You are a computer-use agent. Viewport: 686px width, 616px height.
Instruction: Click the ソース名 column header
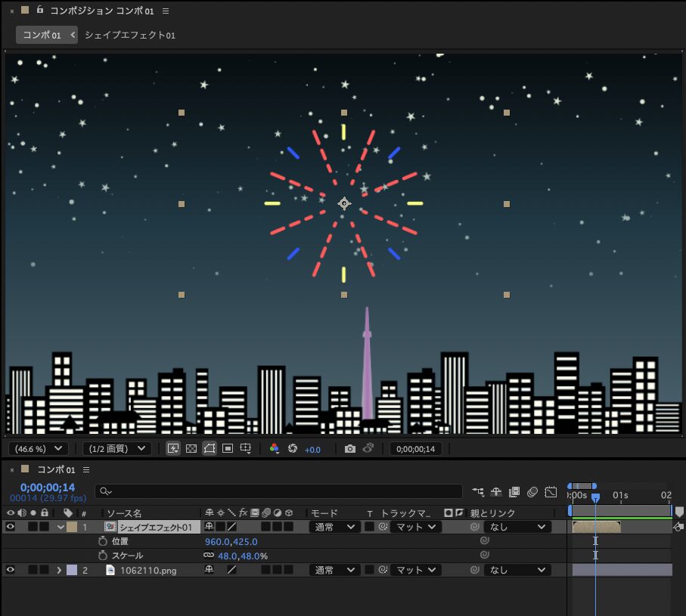(x=124, y=512)
